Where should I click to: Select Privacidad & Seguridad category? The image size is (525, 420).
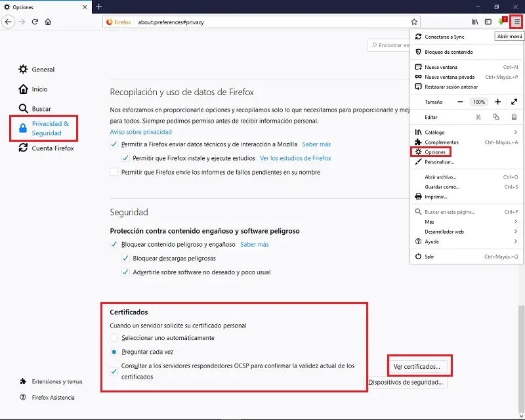pyautogui.click(x=44, y=128)
